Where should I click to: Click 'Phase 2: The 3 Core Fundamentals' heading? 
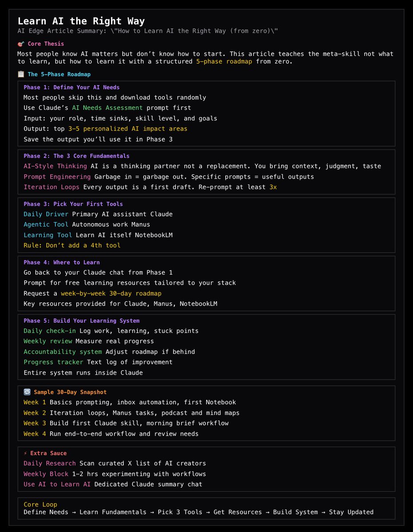click(x=77, y=156)
